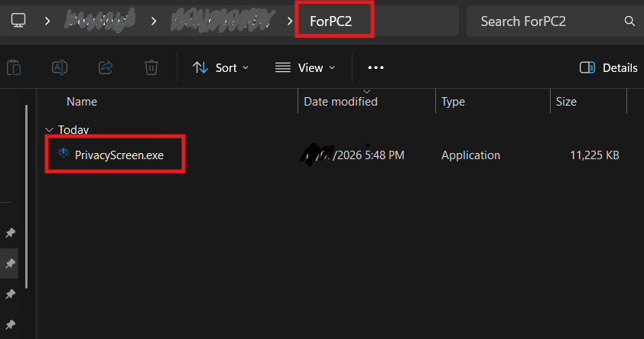Screen dimensions: 644x339
Task: Click the Size column header
Action: pyautogui.click(x=566, y=102)
